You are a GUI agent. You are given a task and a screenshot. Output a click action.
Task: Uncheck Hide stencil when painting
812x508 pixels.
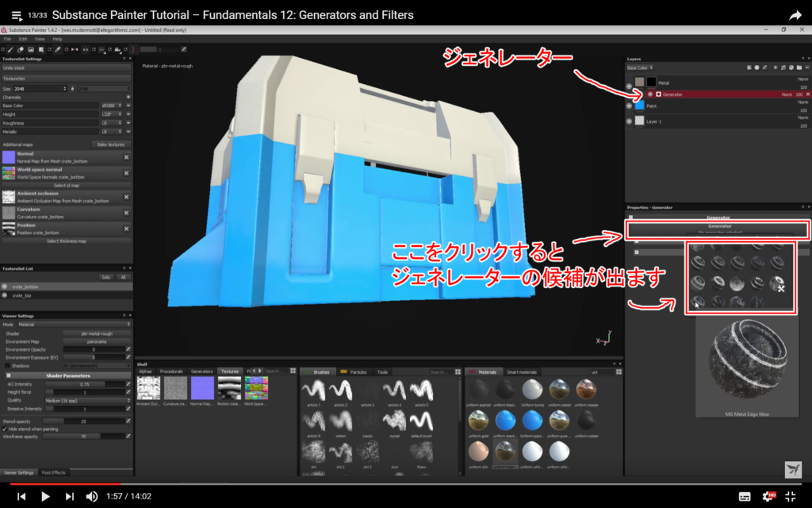5,429
